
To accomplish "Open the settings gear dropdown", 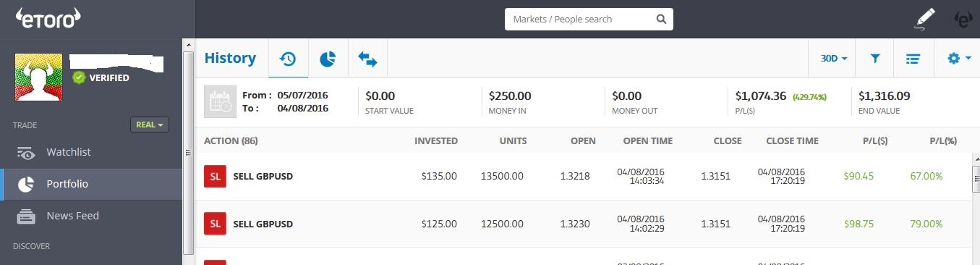I will [x=958, y=59].
